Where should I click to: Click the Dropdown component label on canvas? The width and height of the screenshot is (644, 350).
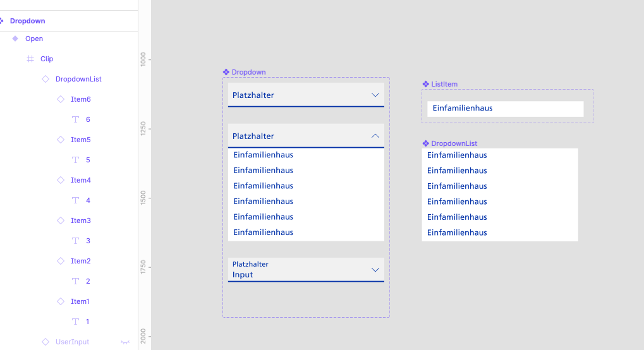point(248,72)
